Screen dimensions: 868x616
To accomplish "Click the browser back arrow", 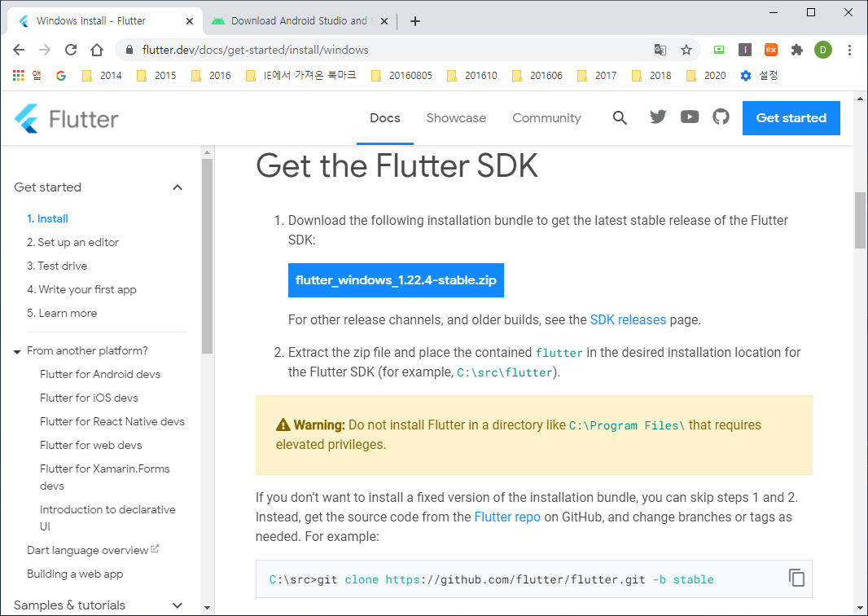I will pos(19,50).
